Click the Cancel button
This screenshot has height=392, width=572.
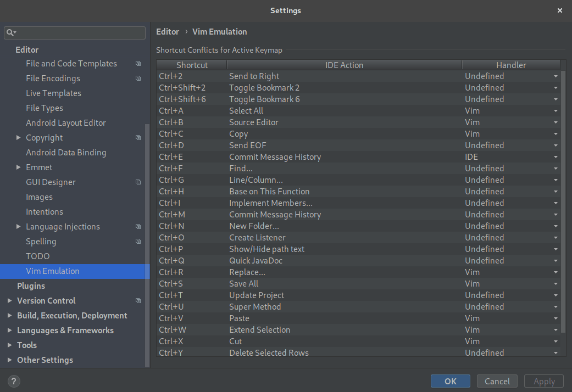497,380
